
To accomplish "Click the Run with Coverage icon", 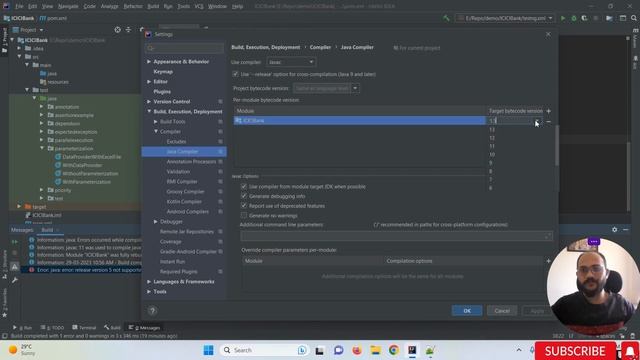I will 584,18.
